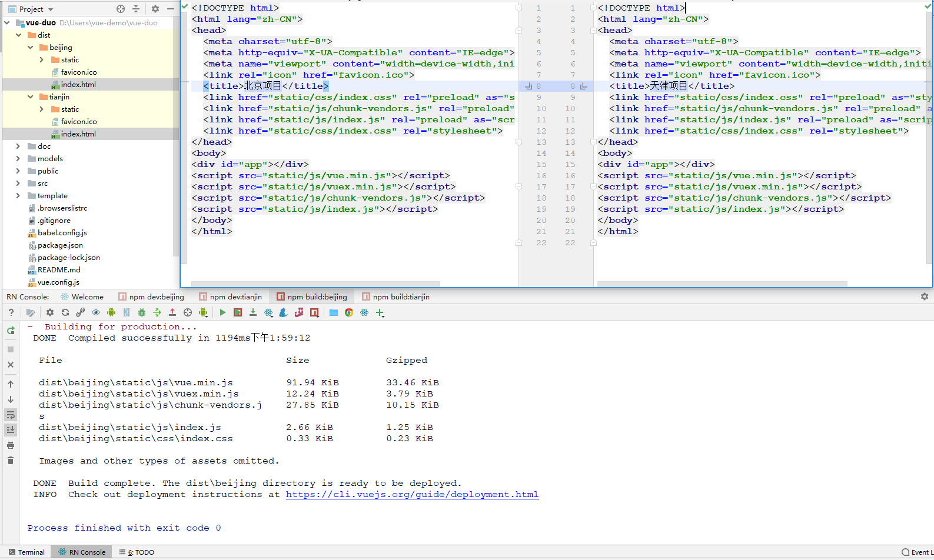Viewport: 934px width, 560px height.
Task: Switch to npm dev:beijing tab
Action: pos(151,297)
